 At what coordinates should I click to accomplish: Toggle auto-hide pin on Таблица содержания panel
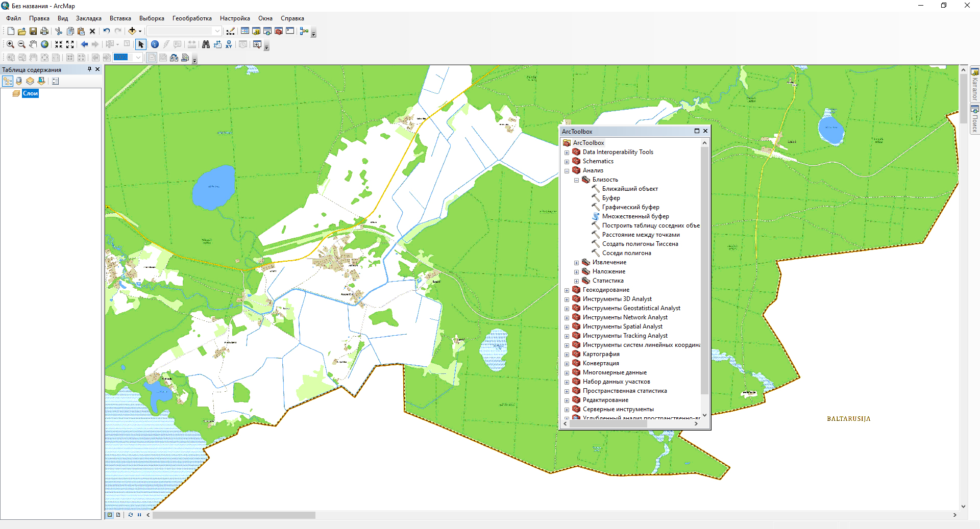[89, 69]
